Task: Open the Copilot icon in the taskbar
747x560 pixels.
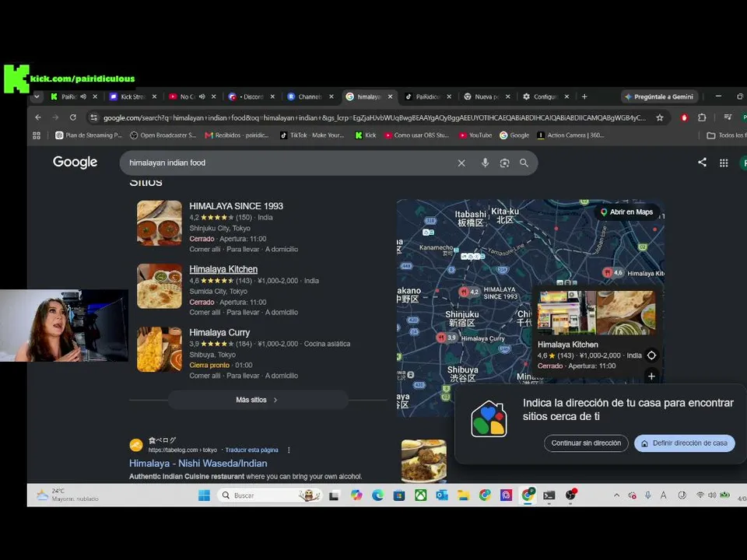Action: pos(356,495)
